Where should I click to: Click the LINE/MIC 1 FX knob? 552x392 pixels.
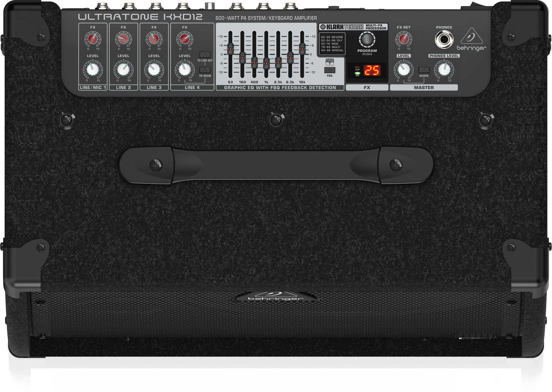click(x=93, y=39)
